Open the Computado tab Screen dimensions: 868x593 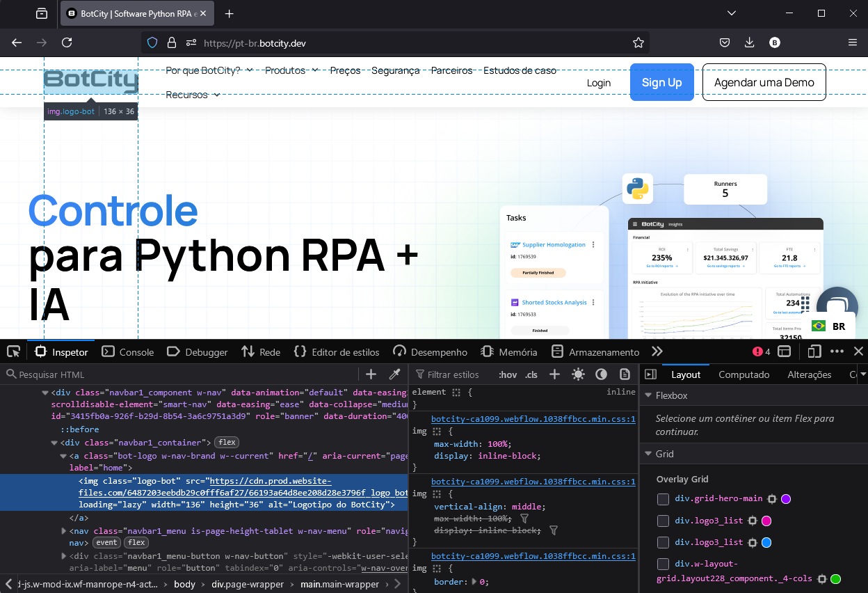click(x=744, y=374)
